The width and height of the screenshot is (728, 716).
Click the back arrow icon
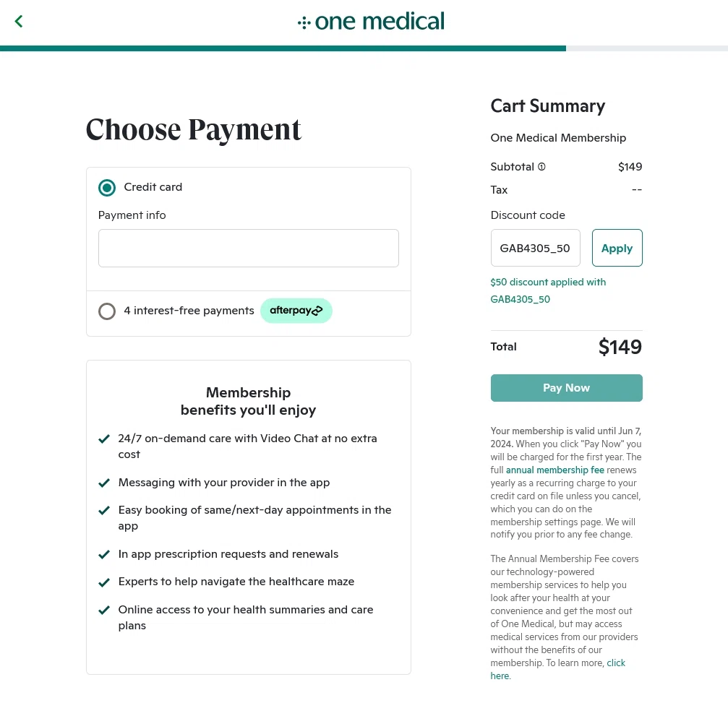point(19,22)
